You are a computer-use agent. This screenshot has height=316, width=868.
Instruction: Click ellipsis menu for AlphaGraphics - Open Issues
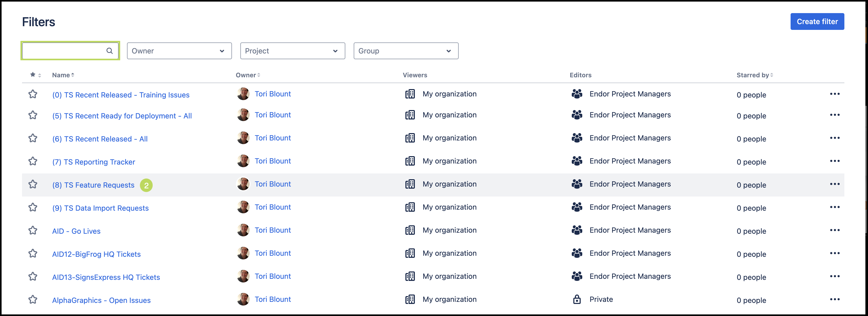[834, 299]
